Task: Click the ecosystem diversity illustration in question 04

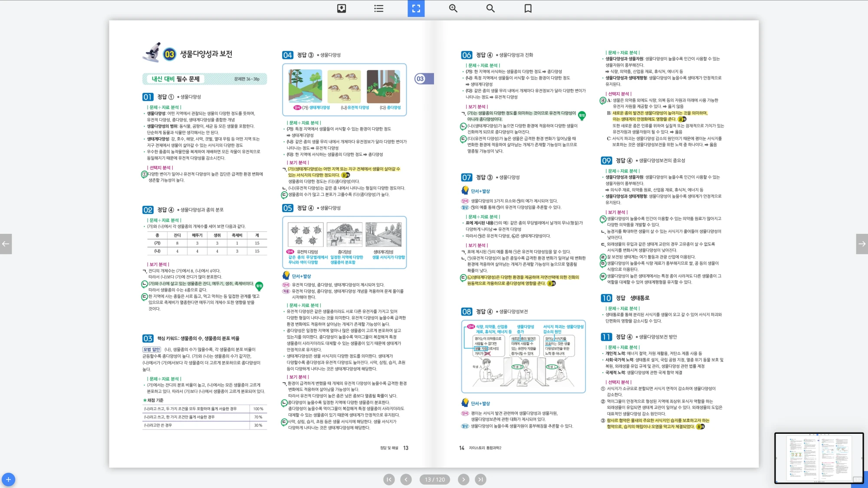Action: point(306,86)
